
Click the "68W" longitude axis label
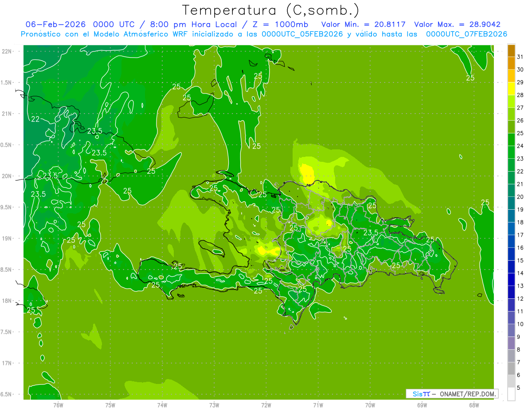point(473,405)
